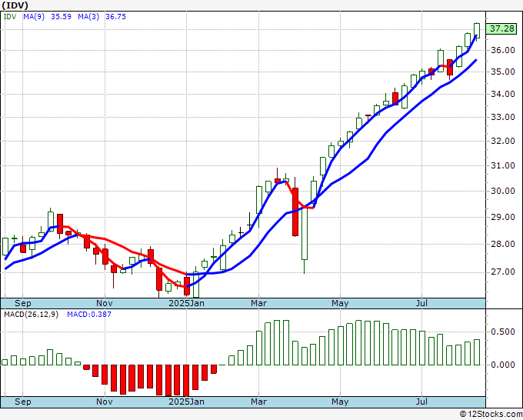Click the 36.75 moving average value
This screenshot has height=420, width=523.
pyautogui.click(x=115, y=17)
